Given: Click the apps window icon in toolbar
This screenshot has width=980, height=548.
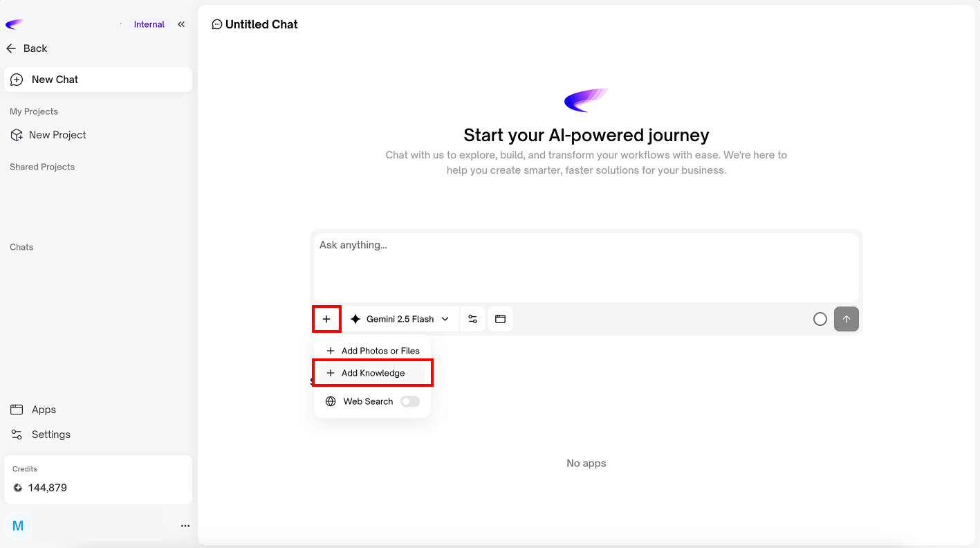Looking at the screenshot, I should (500, 319).
